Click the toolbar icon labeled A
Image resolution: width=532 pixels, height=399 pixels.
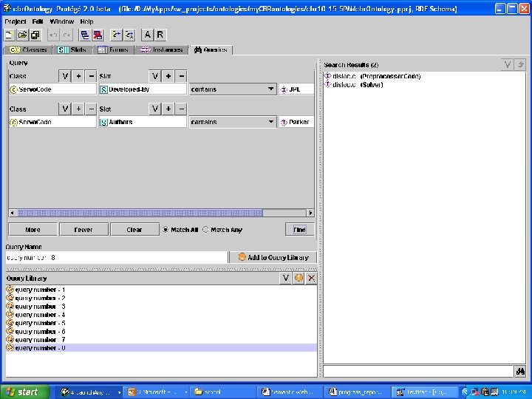(x=147, y=35)
